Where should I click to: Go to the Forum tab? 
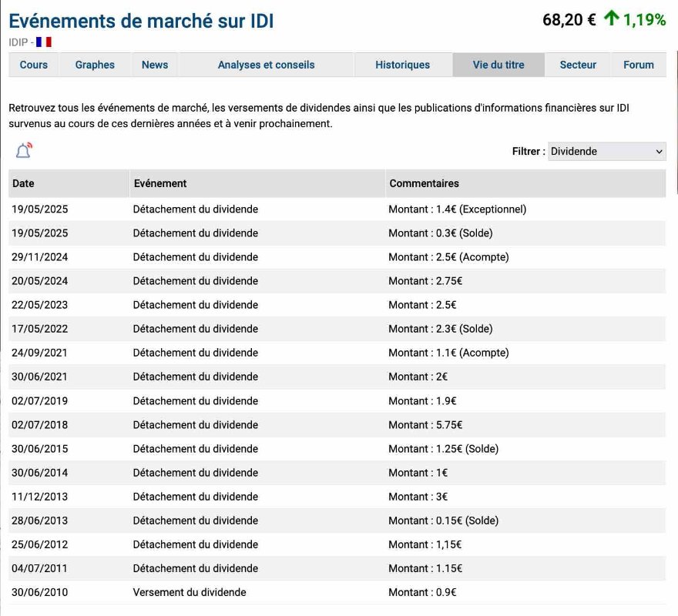638,65
